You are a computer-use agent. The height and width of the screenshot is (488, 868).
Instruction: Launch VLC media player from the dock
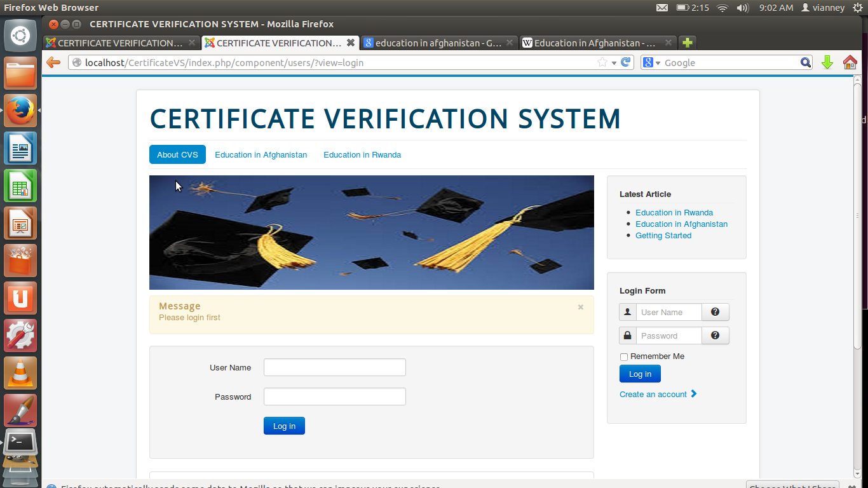pyautogui.click(x=20, y=373)
